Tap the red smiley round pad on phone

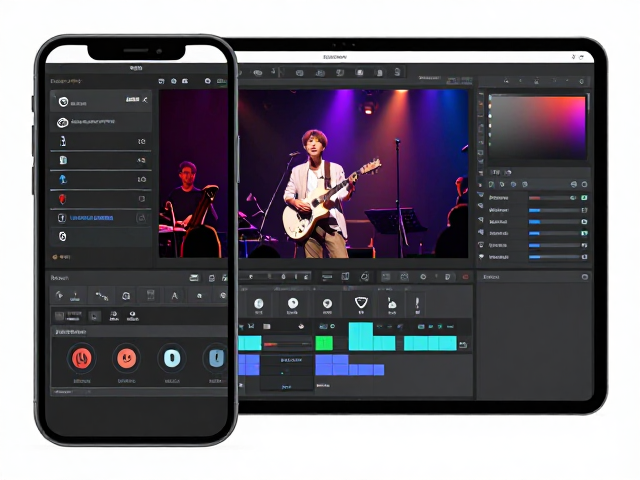[x=127, y=358]
